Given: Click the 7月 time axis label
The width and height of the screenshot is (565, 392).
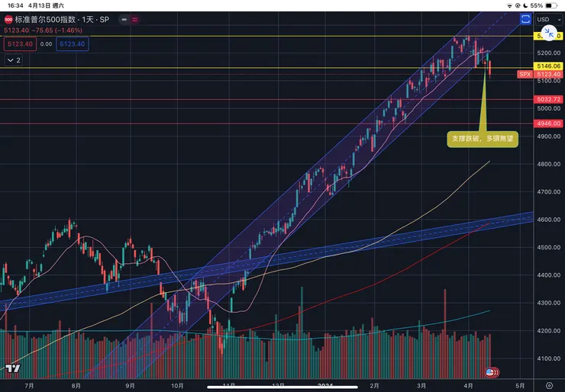Looking at the screenshot, I should [29, 386].
